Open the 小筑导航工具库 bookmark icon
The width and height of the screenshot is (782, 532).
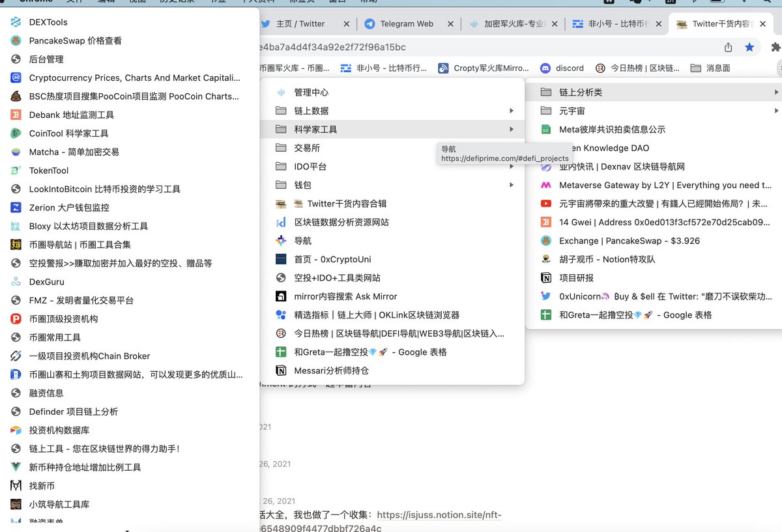tap(16, 504)
